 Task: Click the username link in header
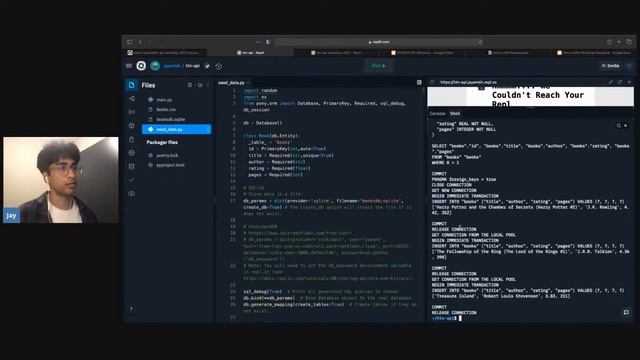coord(172,66)
